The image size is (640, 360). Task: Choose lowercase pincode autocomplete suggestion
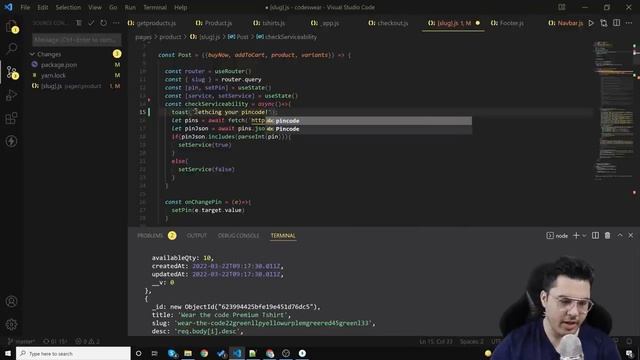coord(369,120)
